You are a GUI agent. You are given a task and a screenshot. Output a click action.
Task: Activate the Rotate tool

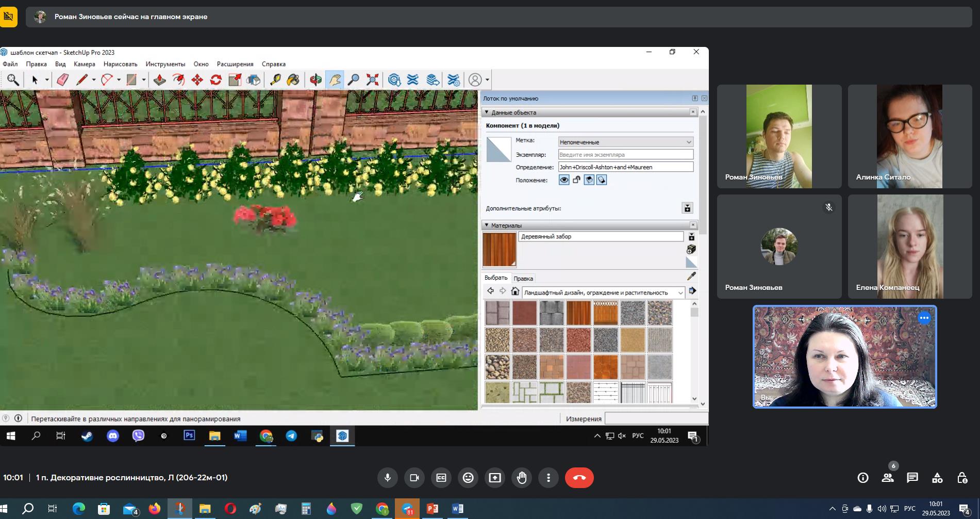[216, 80]
